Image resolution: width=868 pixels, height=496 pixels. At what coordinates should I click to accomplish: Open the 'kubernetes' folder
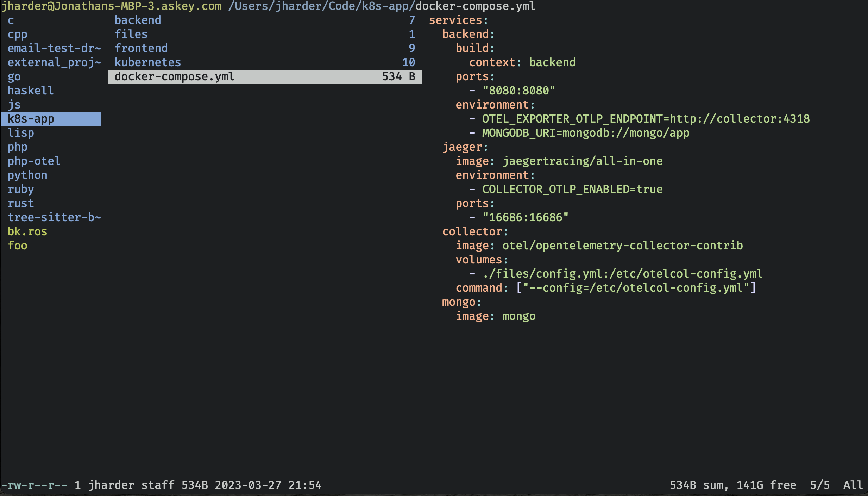coord(148,63)
